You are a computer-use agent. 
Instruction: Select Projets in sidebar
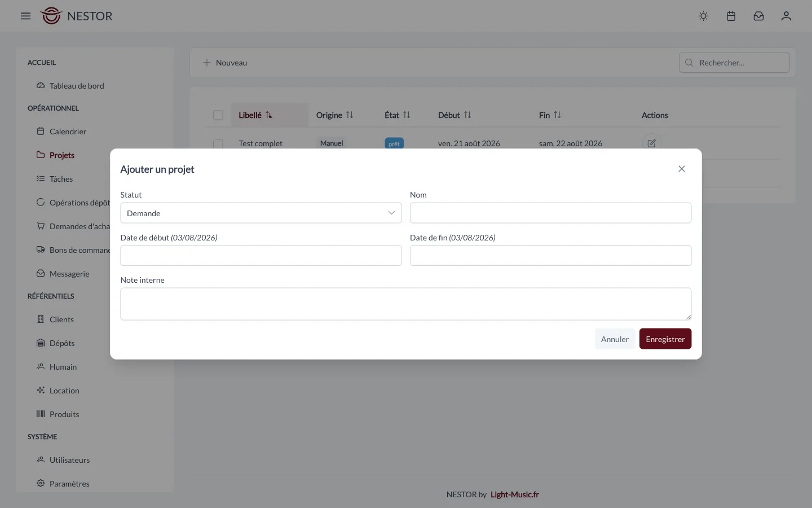(x=55, y=155)
